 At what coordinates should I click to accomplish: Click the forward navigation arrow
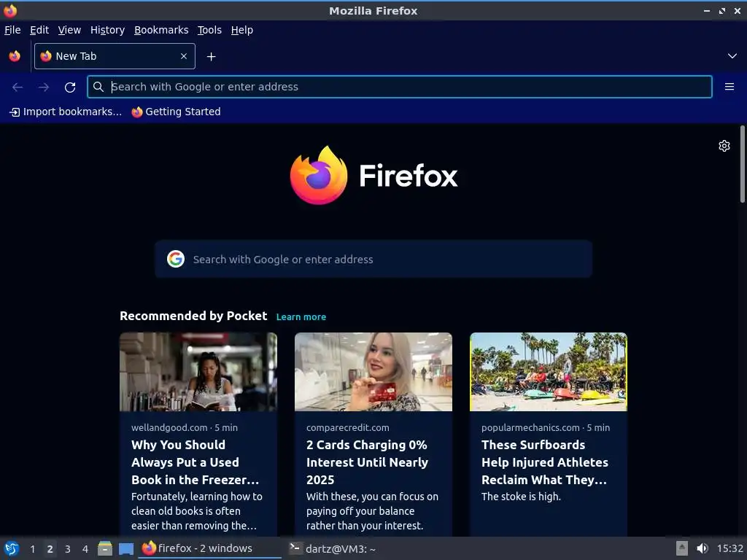pyautogui.click(x=44, y=87)
